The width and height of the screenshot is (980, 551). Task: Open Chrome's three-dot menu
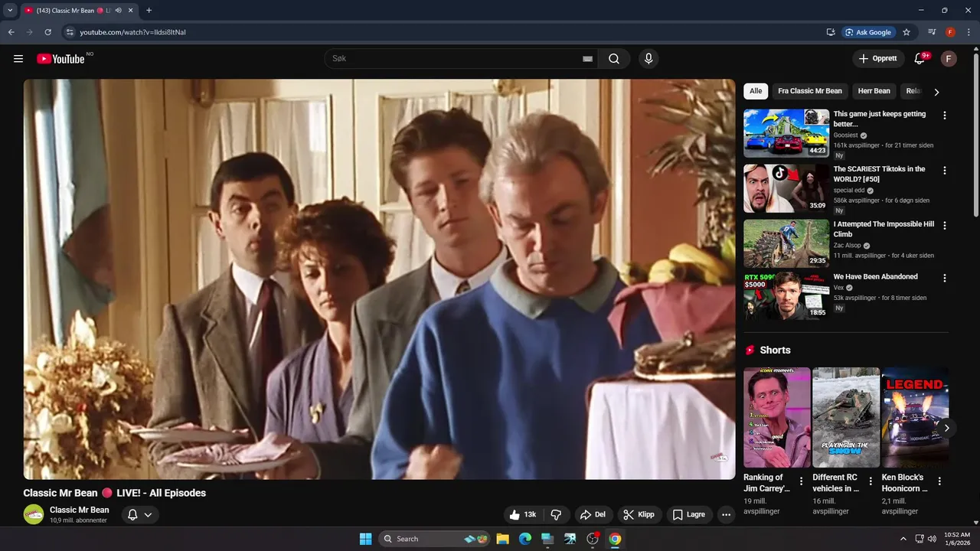click(969, 32)
